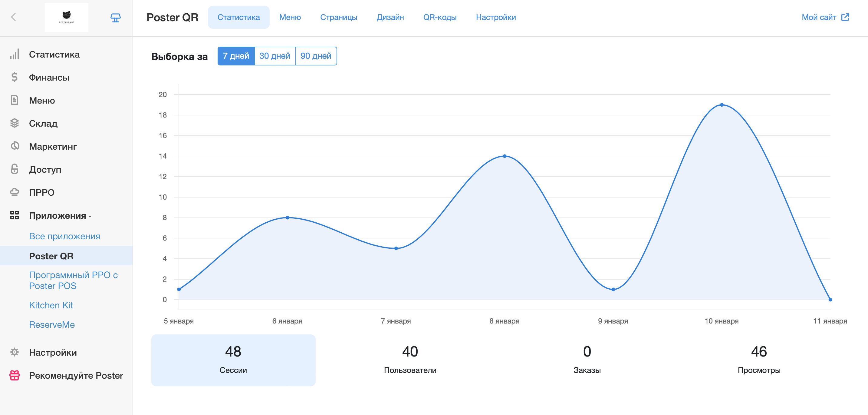Open the Kitchen Kit app link
This screenshot has height=415, width=868.
[x=51, y=305]
